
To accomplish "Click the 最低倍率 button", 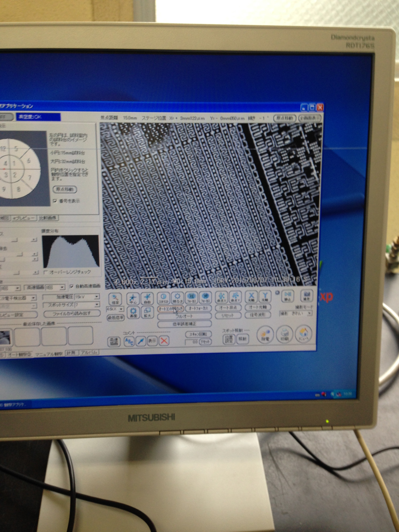I will click(116, 318).
